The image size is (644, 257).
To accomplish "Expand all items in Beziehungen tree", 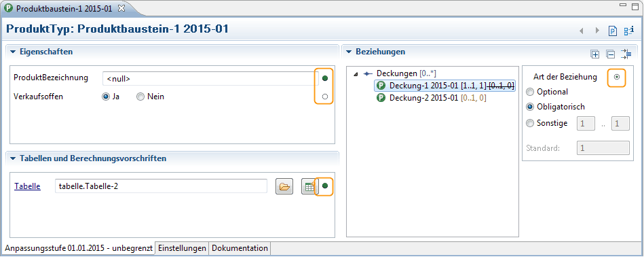I will coord(594,54).
